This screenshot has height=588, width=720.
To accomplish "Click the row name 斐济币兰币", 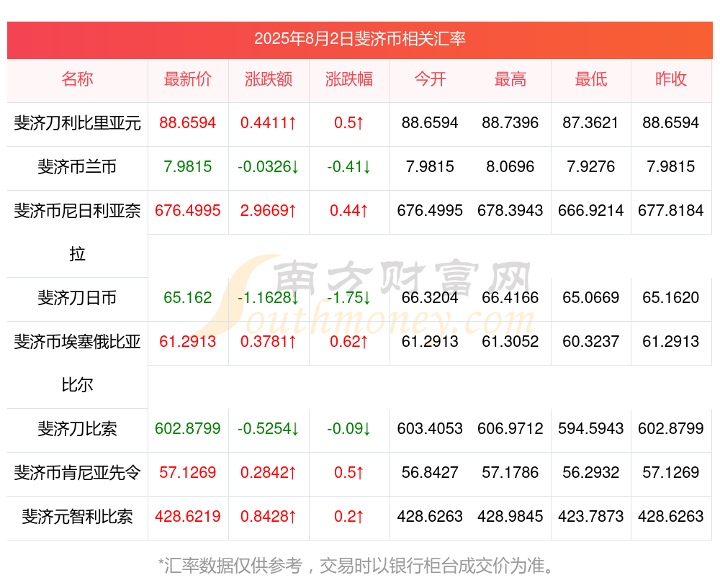I will (77, 167).
